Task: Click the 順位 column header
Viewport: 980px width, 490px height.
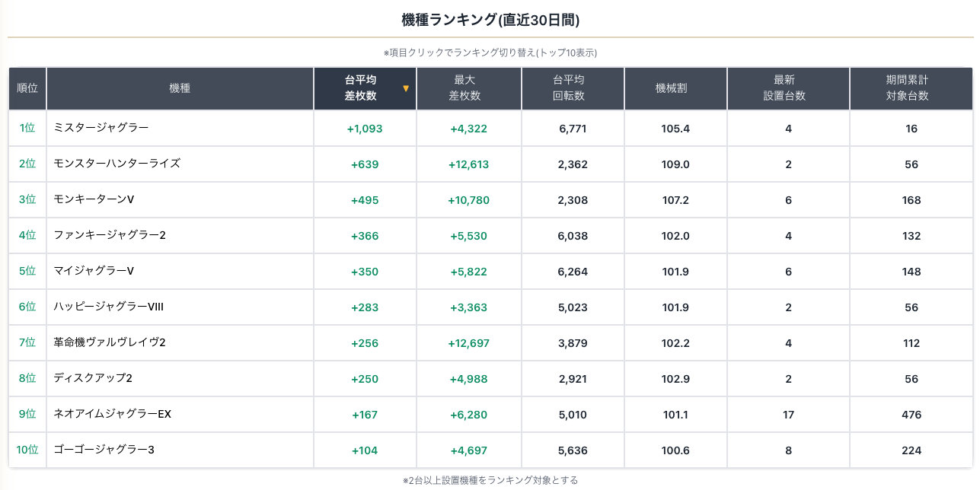Action: (27, 88)
